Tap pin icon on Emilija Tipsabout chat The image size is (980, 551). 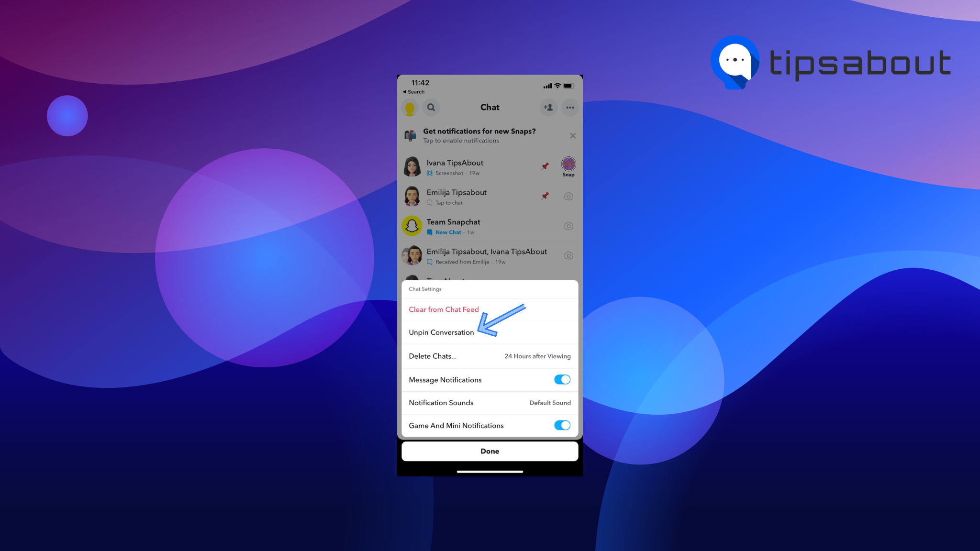(x=545, y=196)
